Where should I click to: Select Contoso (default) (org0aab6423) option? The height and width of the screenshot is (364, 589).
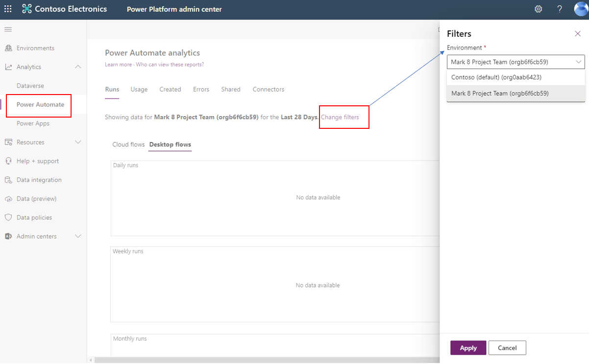click(x=515, y=77)
